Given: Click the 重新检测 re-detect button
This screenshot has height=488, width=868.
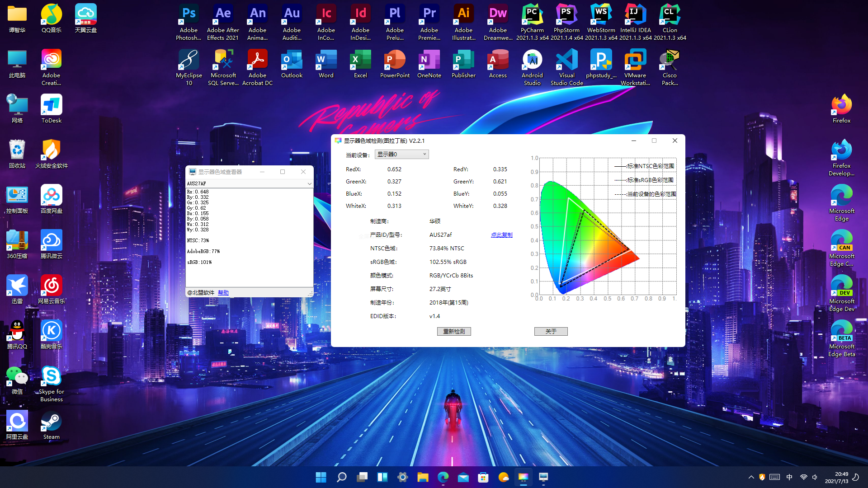Looking at the screenshot, I should [x=454, y=331].
